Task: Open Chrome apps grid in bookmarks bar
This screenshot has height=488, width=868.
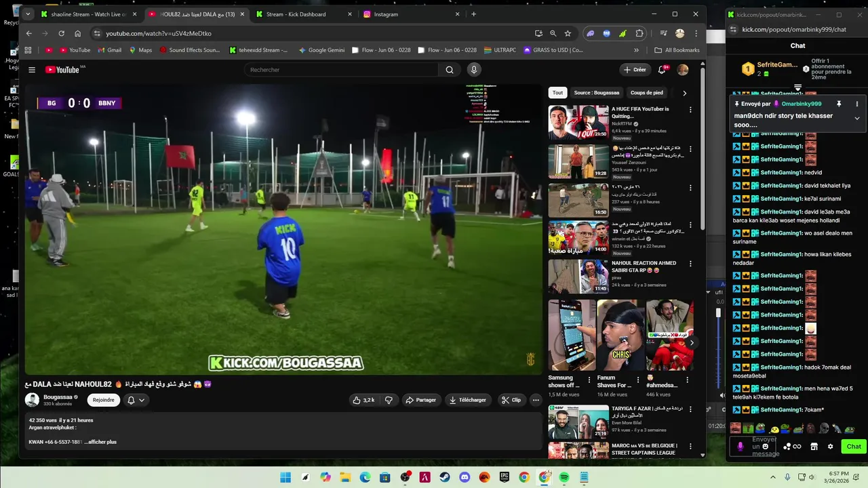Action: [x=28, y=49]
